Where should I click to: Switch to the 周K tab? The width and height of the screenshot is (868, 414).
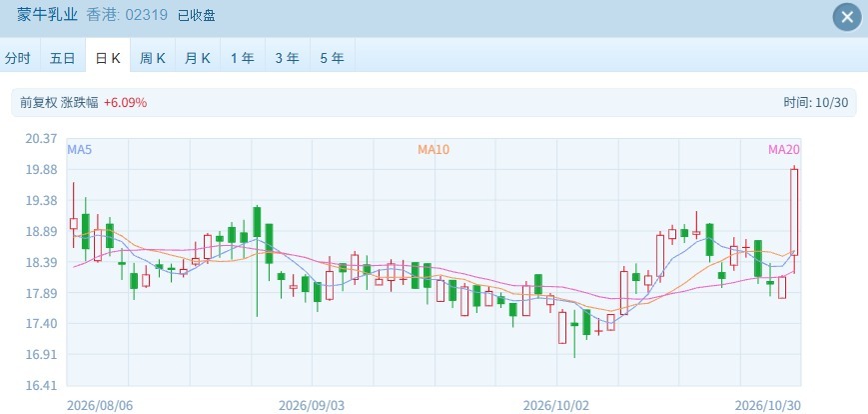click(x=153, y=58)
